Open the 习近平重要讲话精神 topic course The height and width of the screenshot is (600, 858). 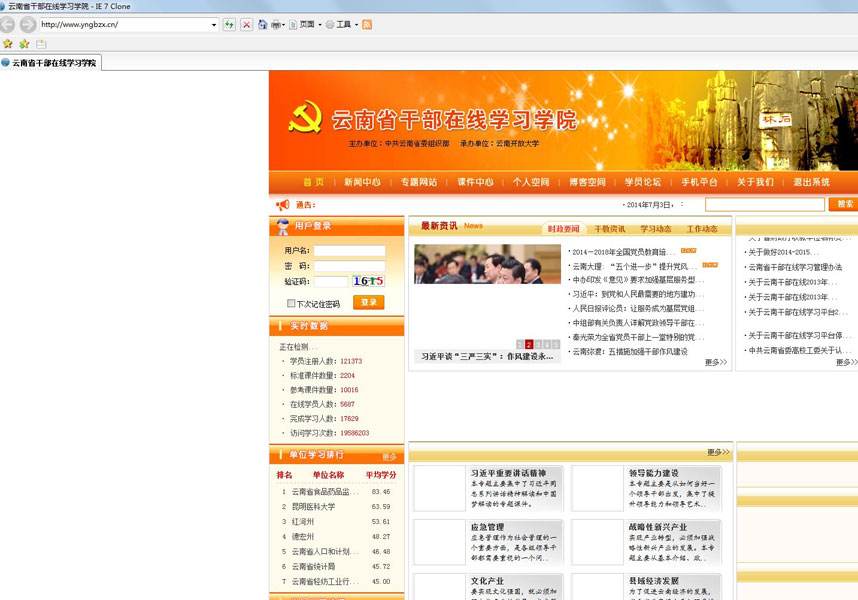508,473
